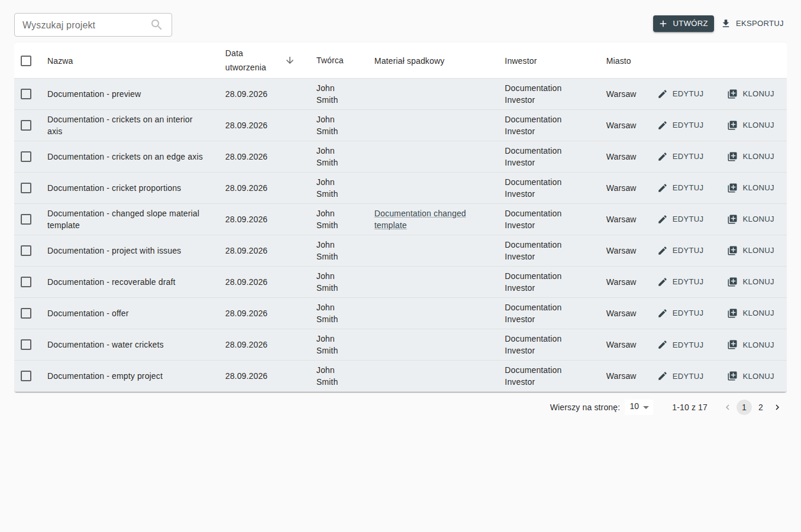Go to next page using right chevron
Image resolution: width=801 pixels, height=532 pixels.
pyautogui.click(x=777, y=407)
